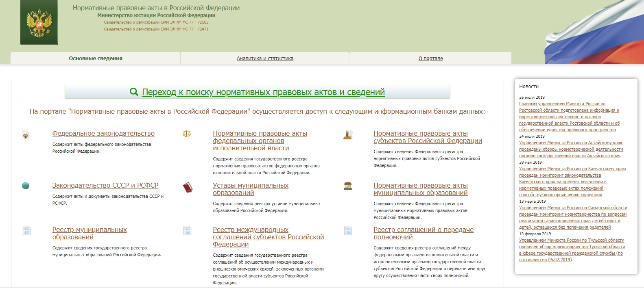Open Федеральное законодательство link
The width and height of the screenshot is (644, 288).
pos(103,133)
